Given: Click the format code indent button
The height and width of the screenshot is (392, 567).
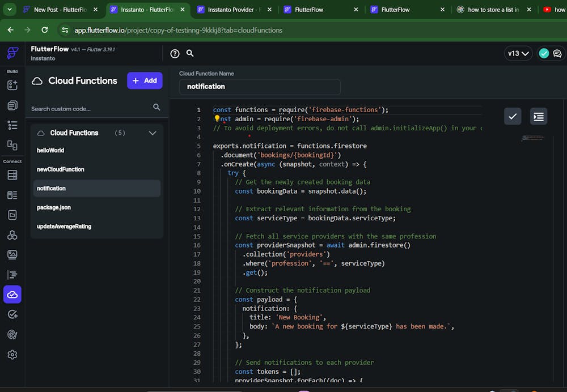Looking at the screenshot, I should coord(539,116).
